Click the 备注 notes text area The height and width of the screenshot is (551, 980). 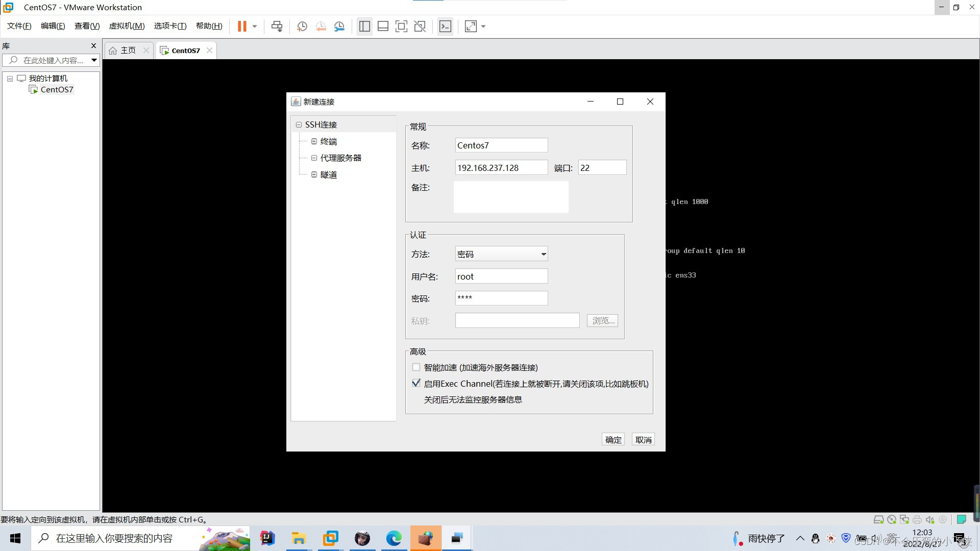[511, 197]
